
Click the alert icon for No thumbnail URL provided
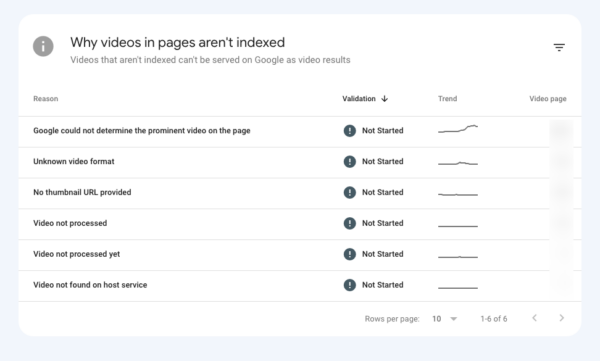tap(350, 192)
